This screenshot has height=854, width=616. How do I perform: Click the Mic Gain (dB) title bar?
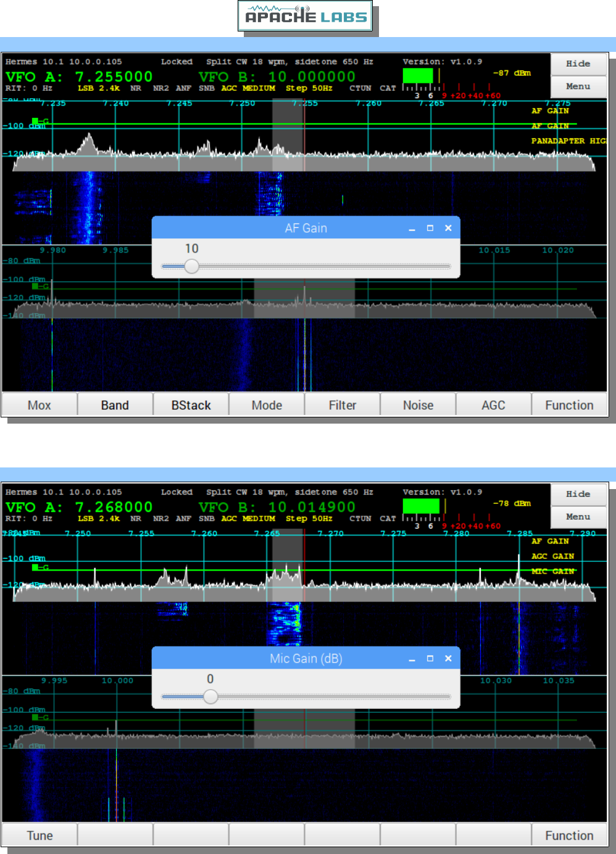click(x=306, y=658)
